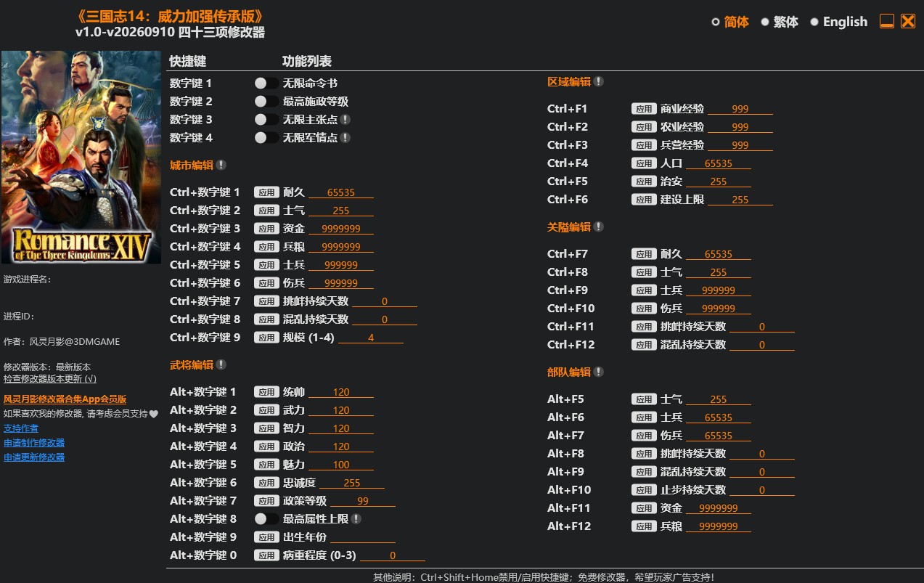The width and height of the screenshot is (924, 583).
Task: Switch language to English
Action: coord(838,22)
